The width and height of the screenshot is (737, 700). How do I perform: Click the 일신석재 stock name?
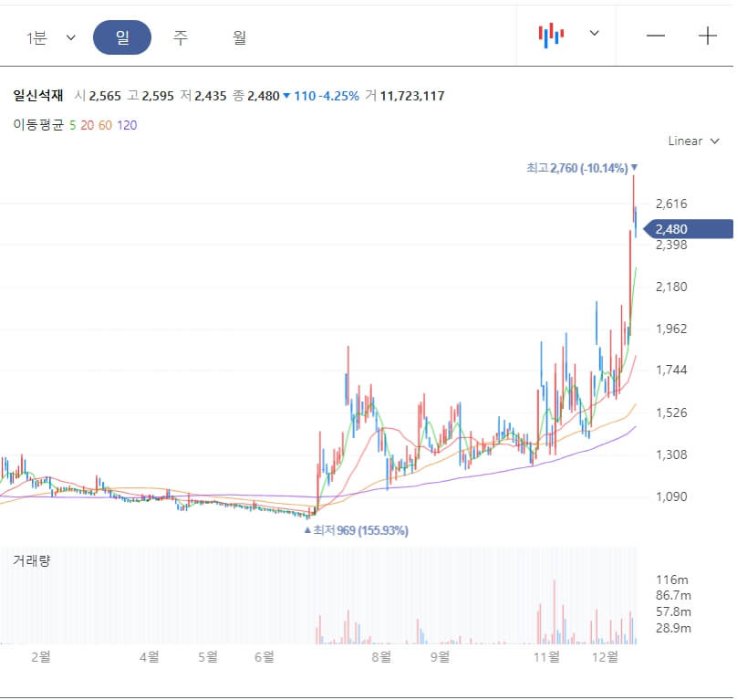pos(38,96)
